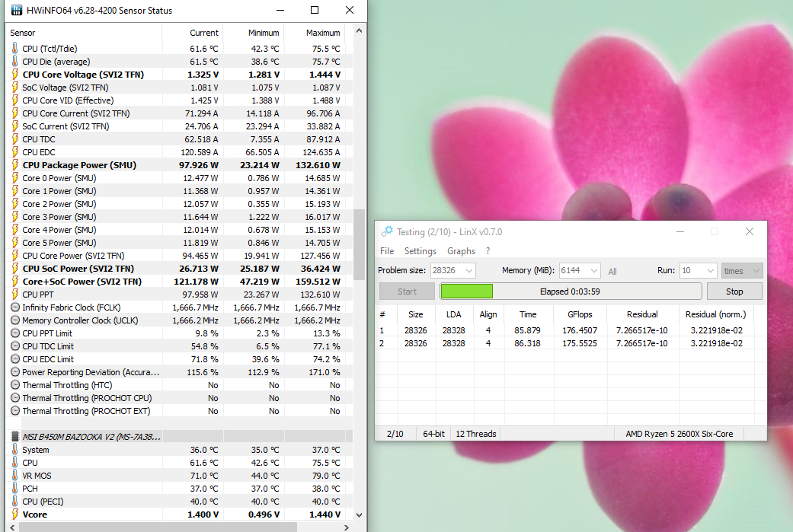793x532 pixels.
Task: Click the lightning icon beside Core 3 Power
Action: [15, 217]
